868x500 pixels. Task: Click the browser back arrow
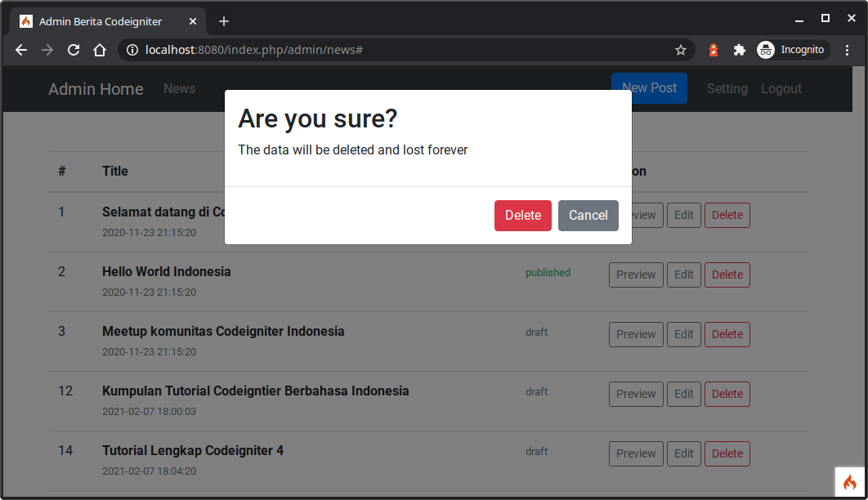point(20,50)
